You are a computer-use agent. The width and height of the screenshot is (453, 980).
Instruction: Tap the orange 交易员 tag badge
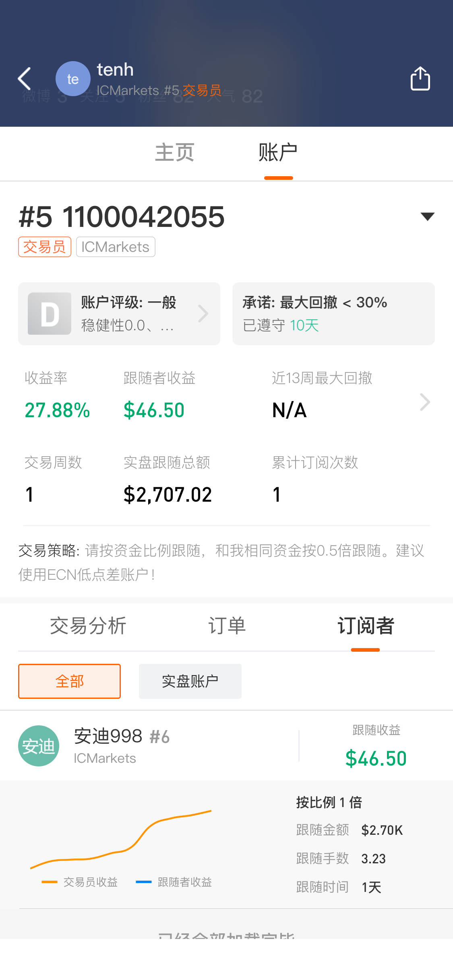45,247
